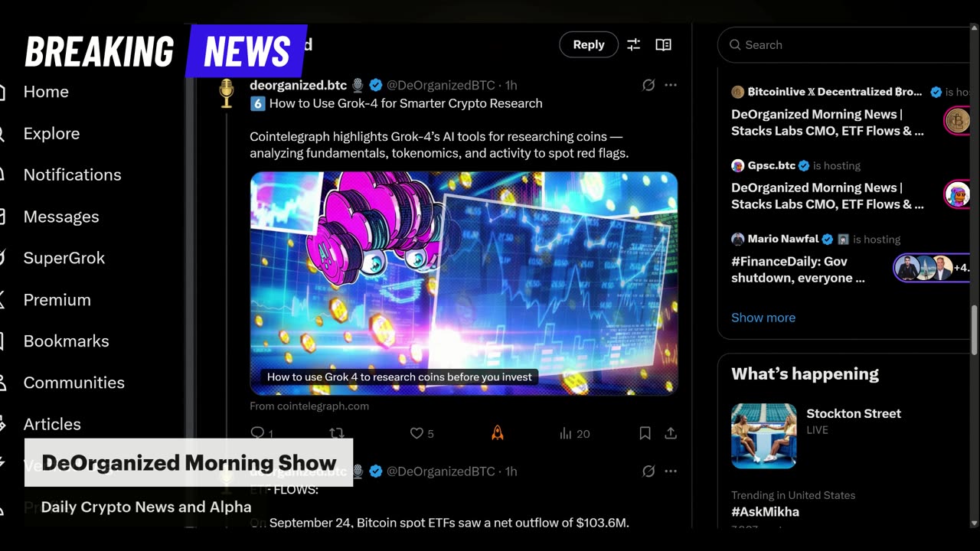The image size is (980, 551).
Task: Open Notifications from the sidebar
Action: (72, 174)
